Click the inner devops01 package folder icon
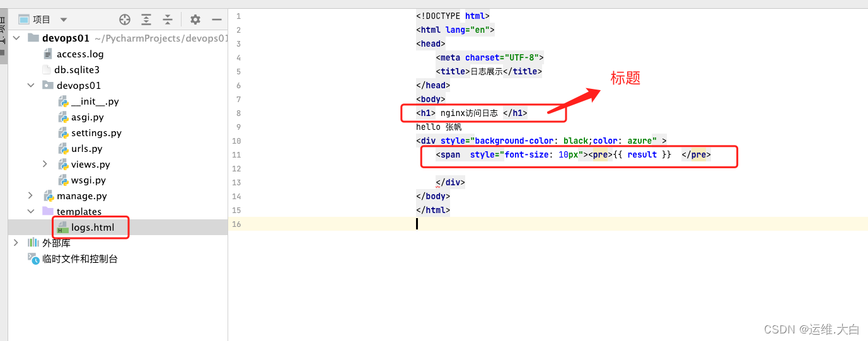868x341 pixels. [x=48, y=85]
